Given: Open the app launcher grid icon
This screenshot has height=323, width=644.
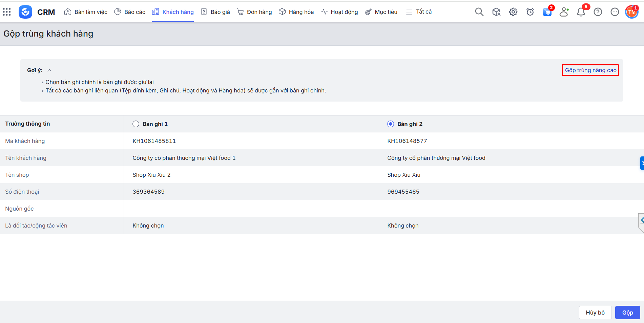Looking at the screenshot, I should [x=7, y=12].
